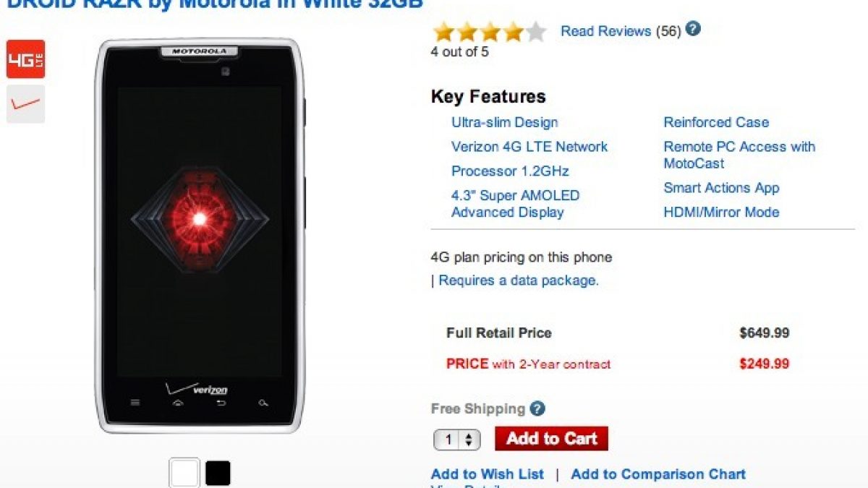Viewport: 868px width, 488px height.
Task: Click the Verizon checkmark logo icon
Action: [x=25, y=104]
